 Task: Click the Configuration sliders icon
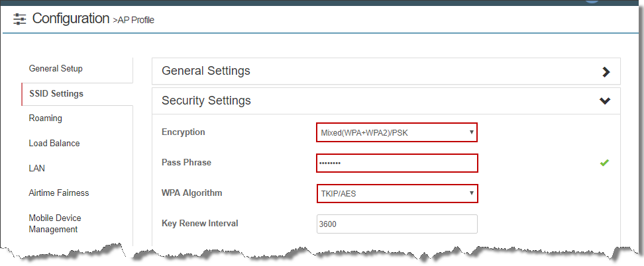click(x=19, y=19)
